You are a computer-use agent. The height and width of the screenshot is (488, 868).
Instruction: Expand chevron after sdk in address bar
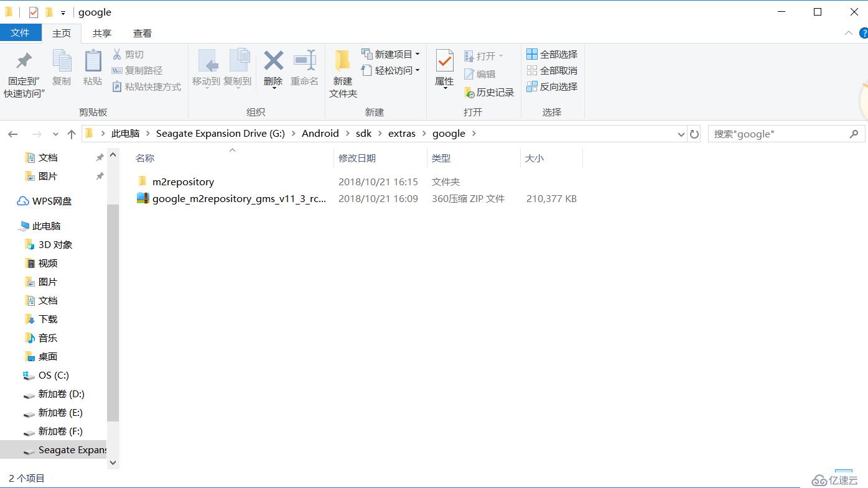pyautogui.click(x=380, y=134)
